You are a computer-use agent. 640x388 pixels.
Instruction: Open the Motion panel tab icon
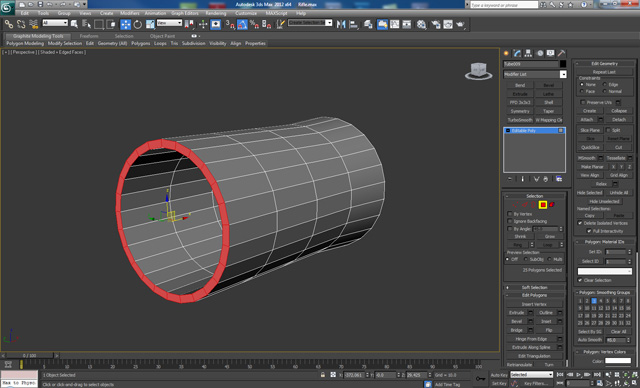(540, 53)
